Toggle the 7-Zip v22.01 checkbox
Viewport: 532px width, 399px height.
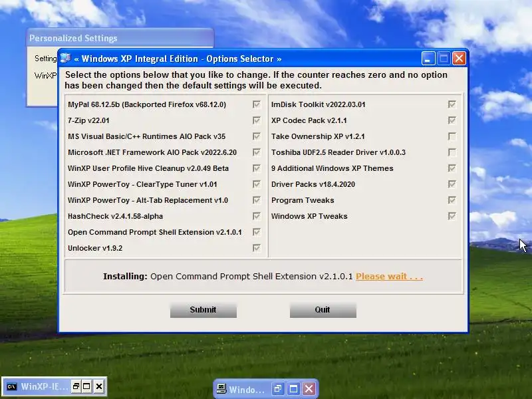point(257,120)
